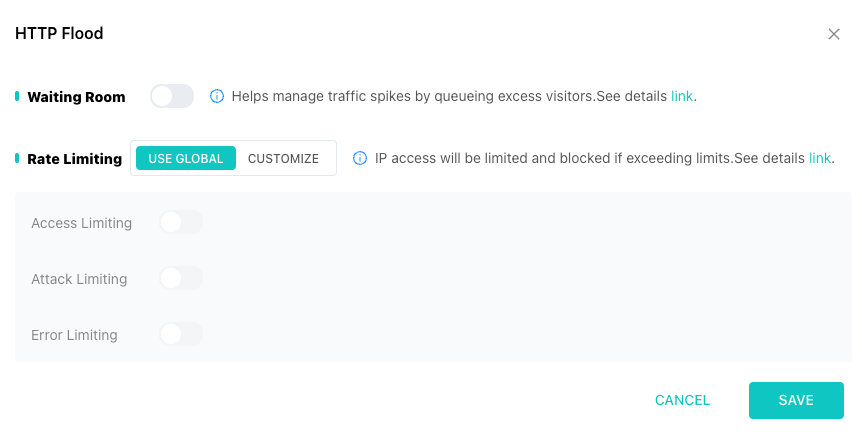Click the Waiting Room info icon
Screen dimensions: 862x436
coord(216,97)
